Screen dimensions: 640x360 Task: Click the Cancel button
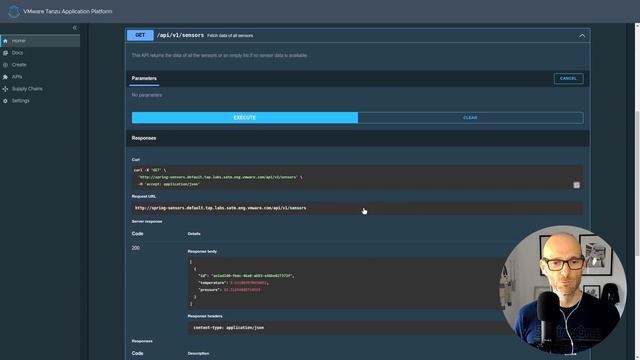pos(568,78)
